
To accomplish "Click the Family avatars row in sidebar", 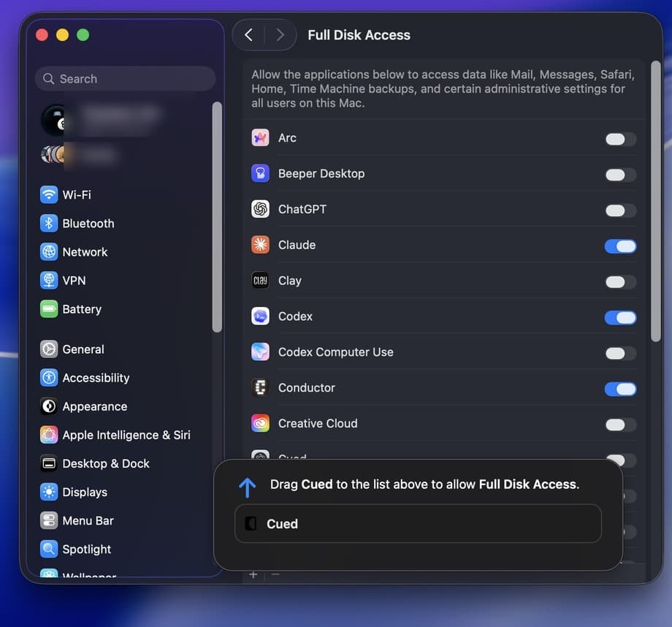I will tap(80, 155).
